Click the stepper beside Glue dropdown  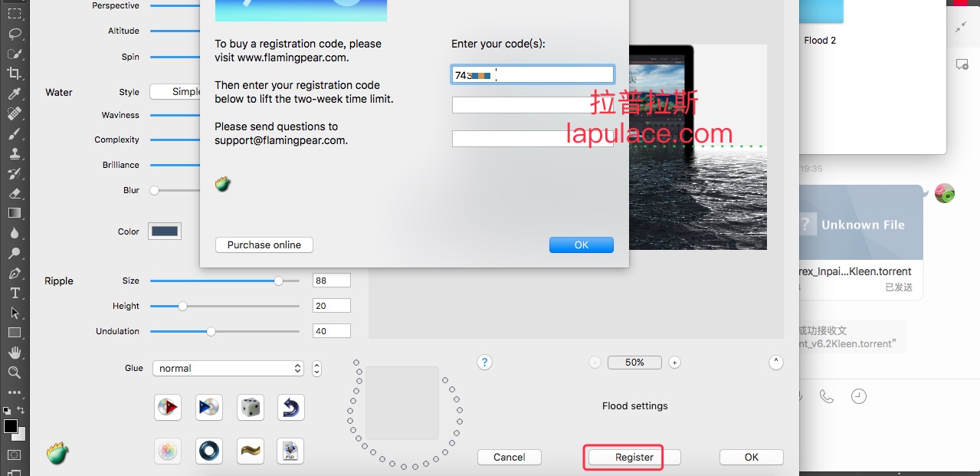coord(317,369)
